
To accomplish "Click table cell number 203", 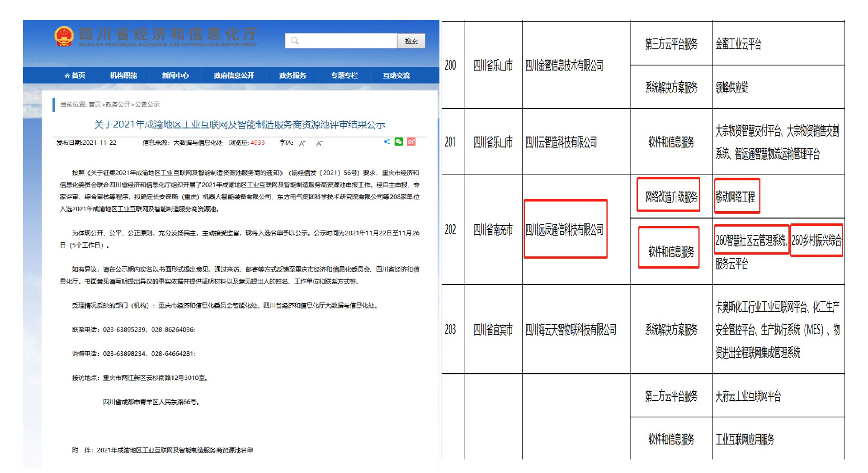I will pos(450,330).
